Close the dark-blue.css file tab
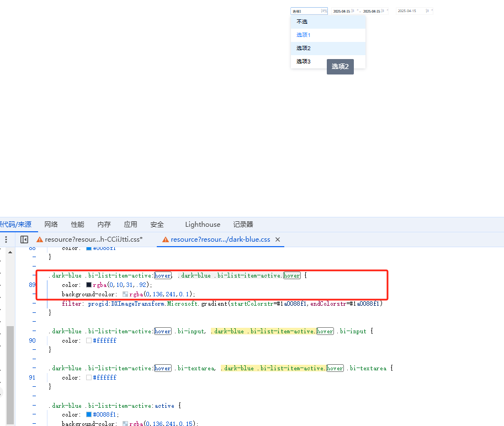Screen dimensions: 504x426 (278, 239)
